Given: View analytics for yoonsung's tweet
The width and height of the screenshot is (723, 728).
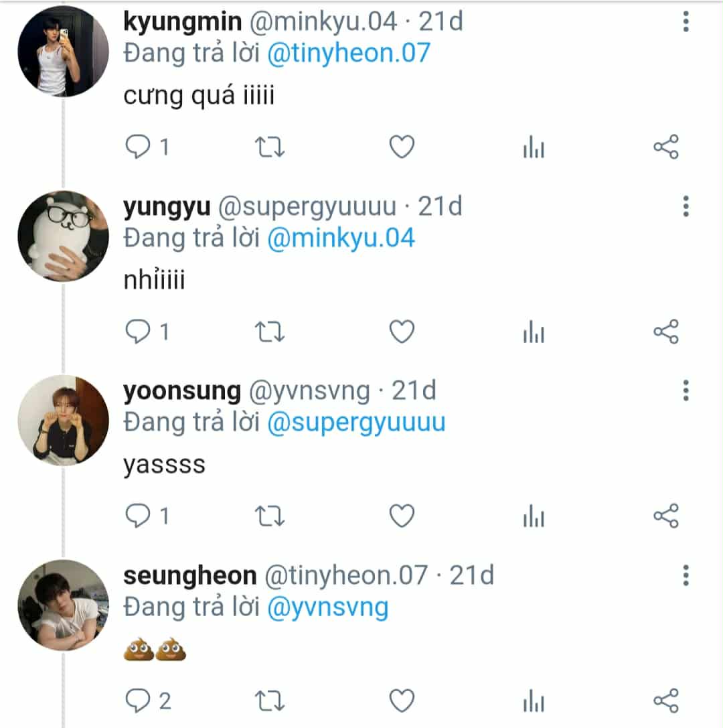Looking at the screenshot, I should click(x=534, y=516).
